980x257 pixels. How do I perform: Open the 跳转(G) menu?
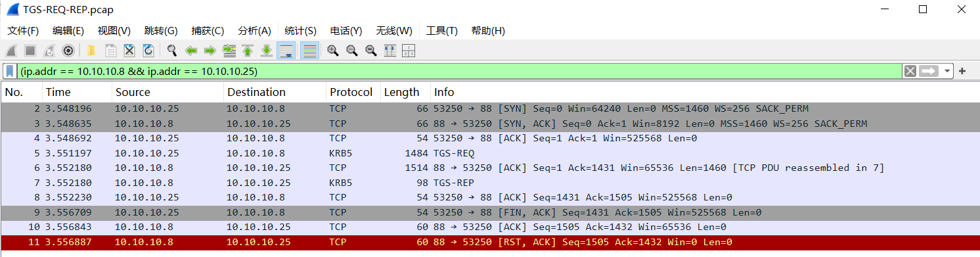[161, 31]
